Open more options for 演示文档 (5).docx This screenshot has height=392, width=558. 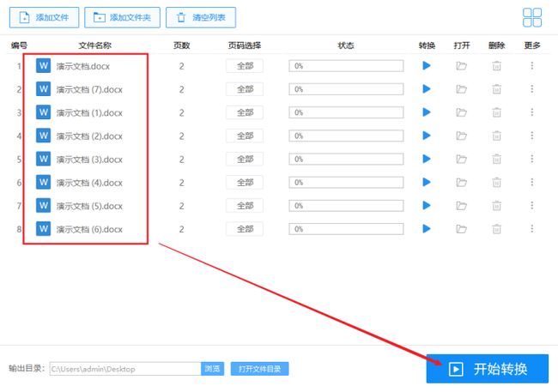(532, 206)
